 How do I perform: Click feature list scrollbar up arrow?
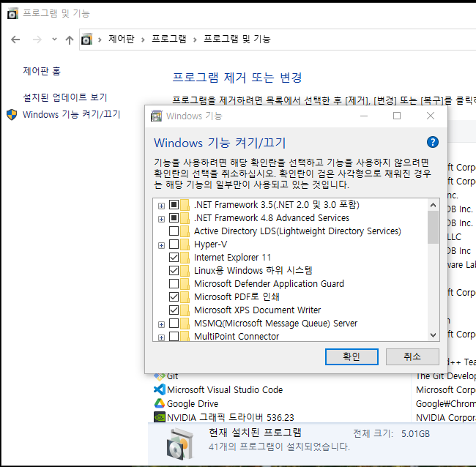click(x=434, y=205)
